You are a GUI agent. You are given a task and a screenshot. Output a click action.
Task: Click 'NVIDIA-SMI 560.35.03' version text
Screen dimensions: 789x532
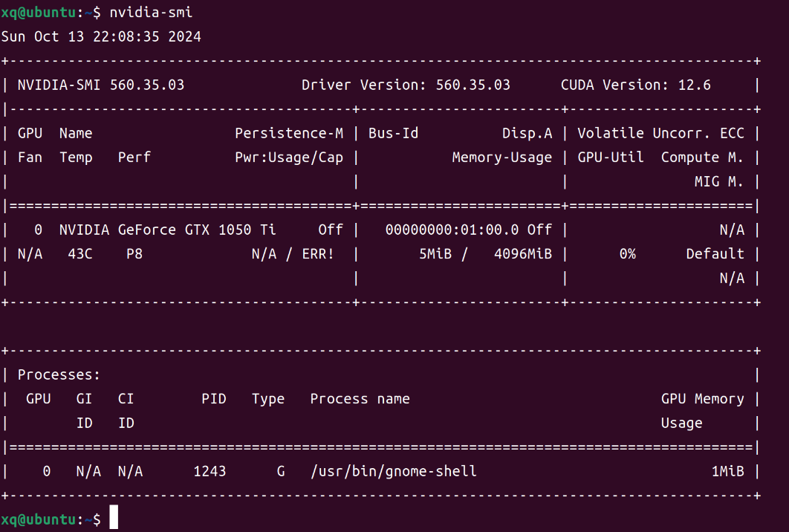(x=101, y=85)
